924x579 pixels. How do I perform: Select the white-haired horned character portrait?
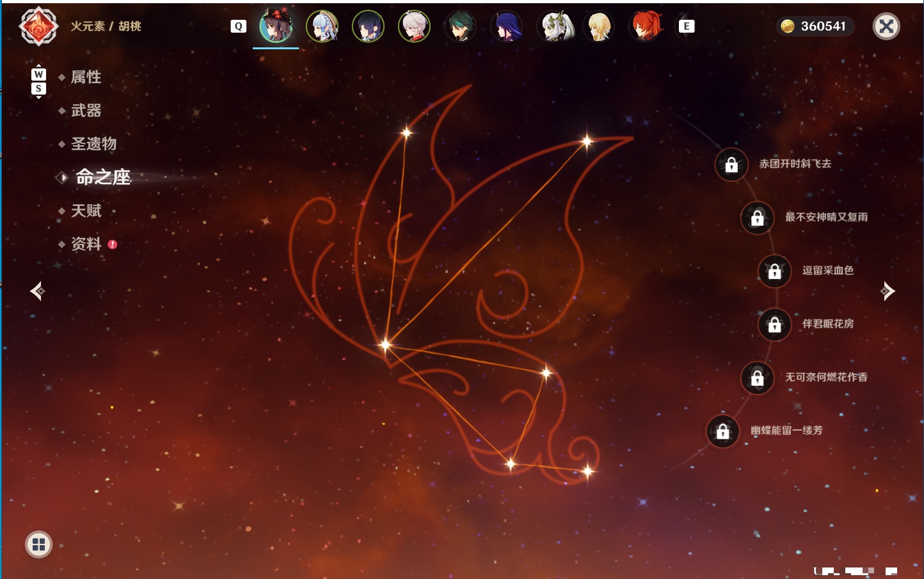(554, 26)
